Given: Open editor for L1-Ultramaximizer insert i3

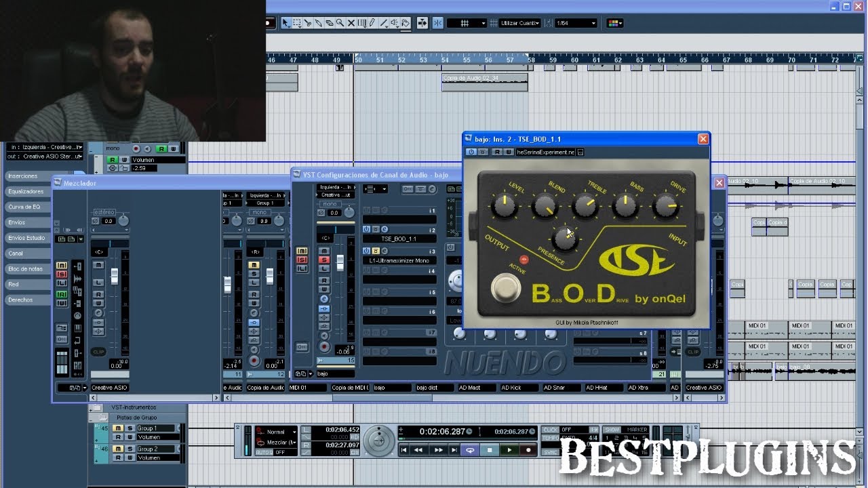Looking at the screenshot, I should (384, 251).
